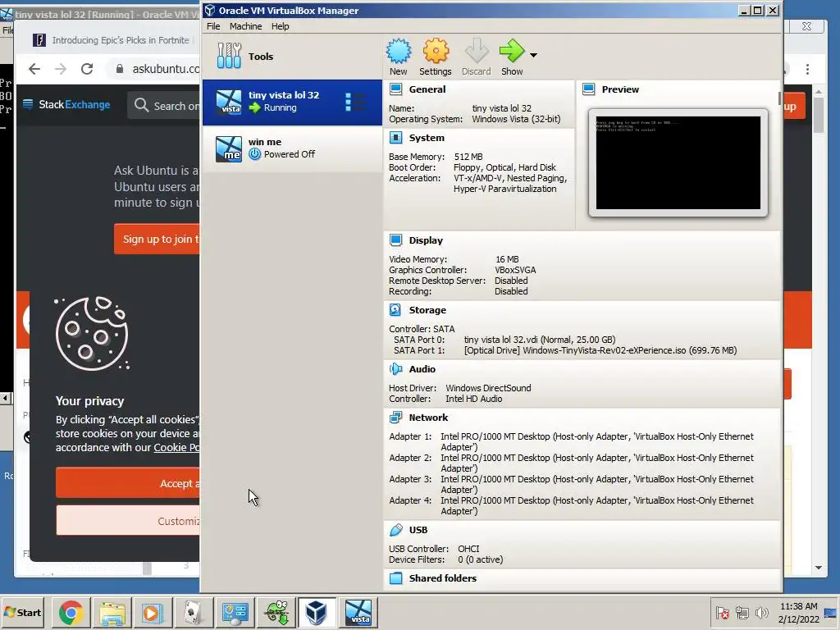Open the tiny vista lol 32 machine menu icon
The width and height of the screenshot is (840, 630).
[354, 102]
